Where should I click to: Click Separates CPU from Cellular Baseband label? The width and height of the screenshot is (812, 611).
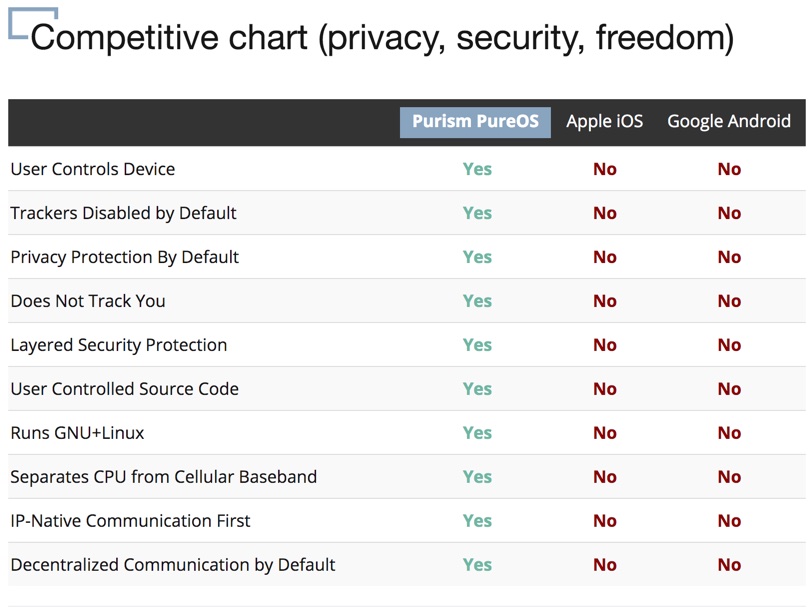pos(163,477)
